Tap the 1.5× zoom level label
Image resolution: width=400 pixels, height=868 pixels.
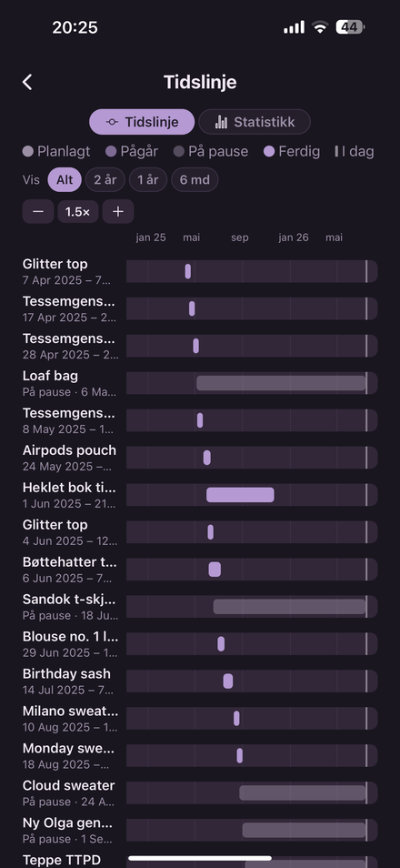(x=78, y=211)
